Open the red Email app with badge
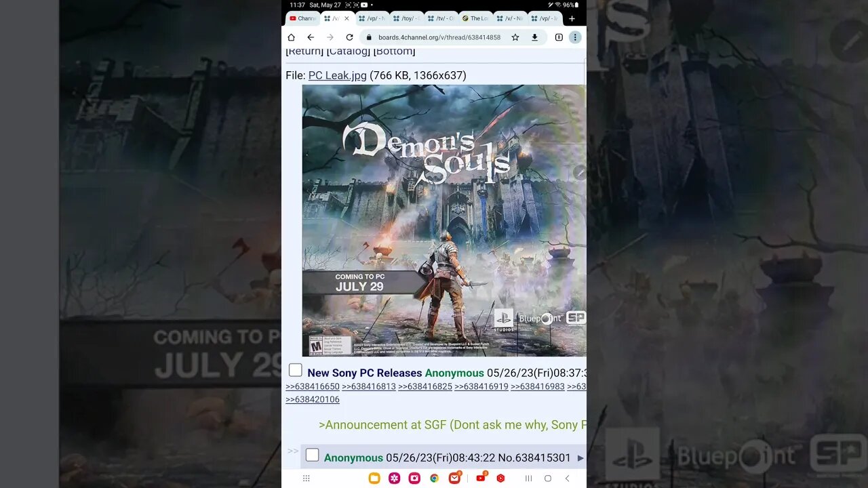Image resolution: width=868 pixels, height=488 pixels. [454, 478]
